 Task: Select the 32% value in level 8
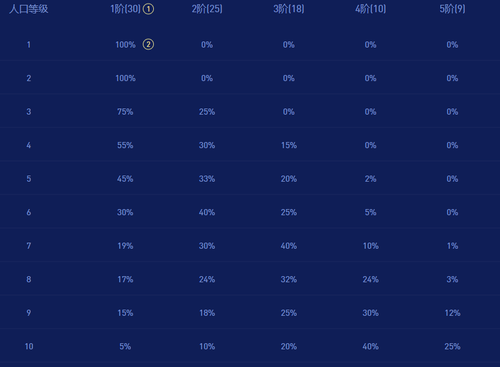tap(289, 279)
